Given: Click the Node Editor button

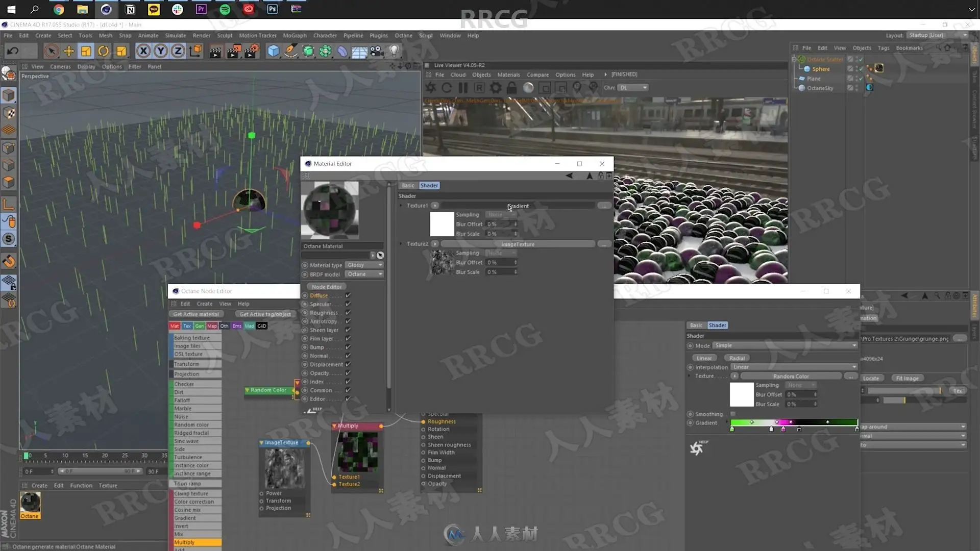Looking at the screenshot, I should 326,287.
